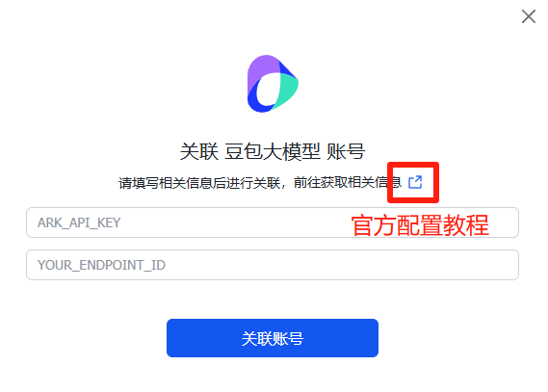Click the Doubao model logo
This screenshot has height=392, width=548.
[x=273, y=84]
